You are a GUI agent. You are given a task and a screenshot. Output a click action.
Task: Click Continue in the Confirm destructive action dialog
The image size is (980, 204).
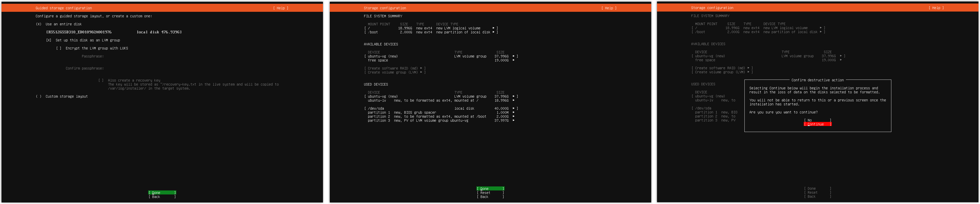pos(817,124)
